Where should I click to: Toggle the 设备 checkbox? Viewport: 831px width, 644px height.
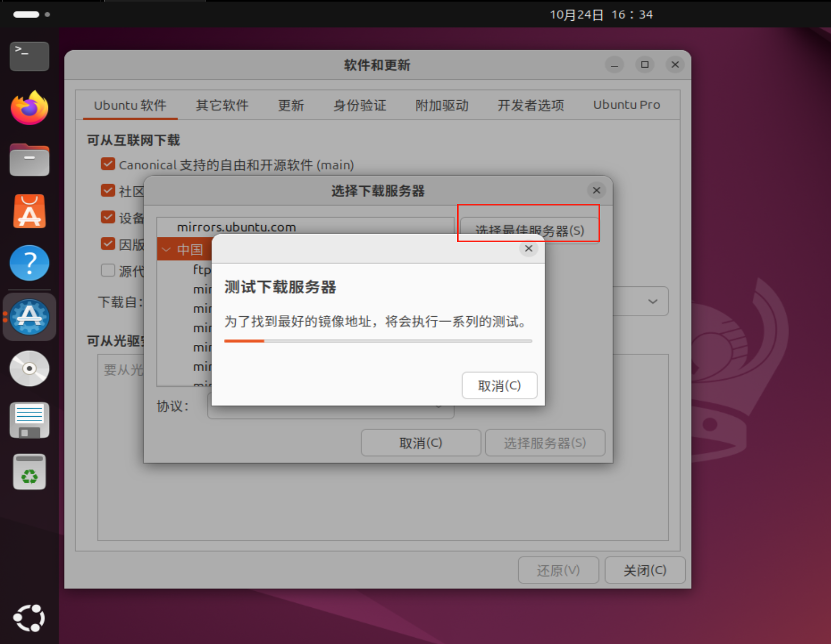108,217
